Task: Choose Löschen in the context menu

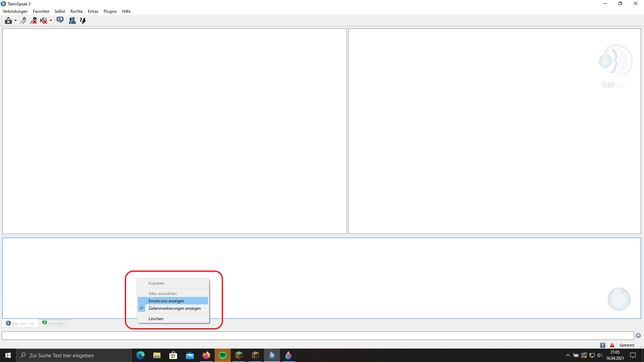Action: pos(173,319)
